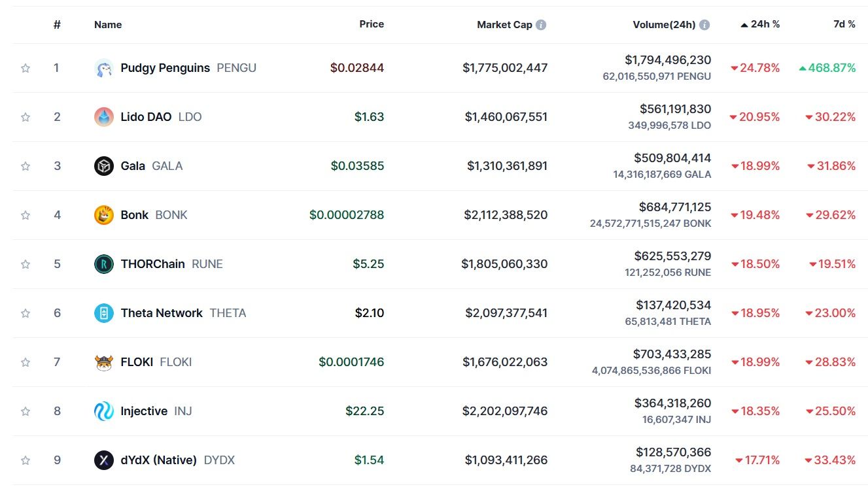Open the Injective name link
This screenshot has width=868, height=489.
pyautogui.click(x=144, y=411)
